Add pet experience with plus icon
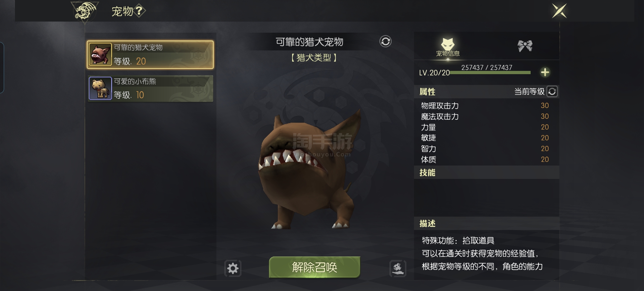 click(x=545, y=72)
